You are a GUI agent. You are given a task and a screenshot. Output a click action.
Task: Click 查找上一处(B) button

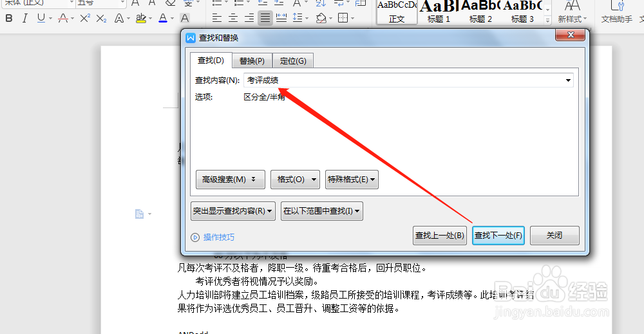439,236
